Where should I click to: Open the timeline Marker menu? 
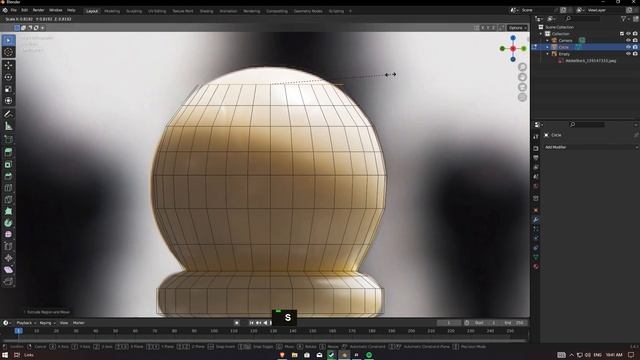(x=78, y=323)
